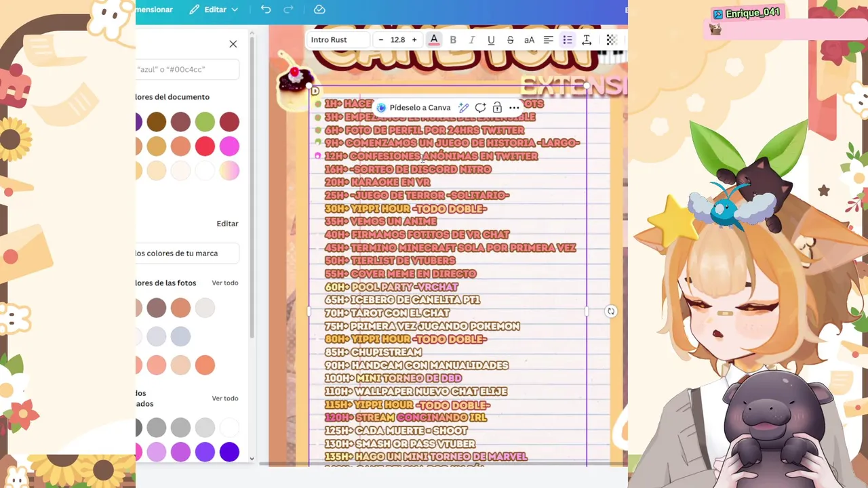
Task: Select the mustard document color swatch
Action: click(x=156, y=146)
